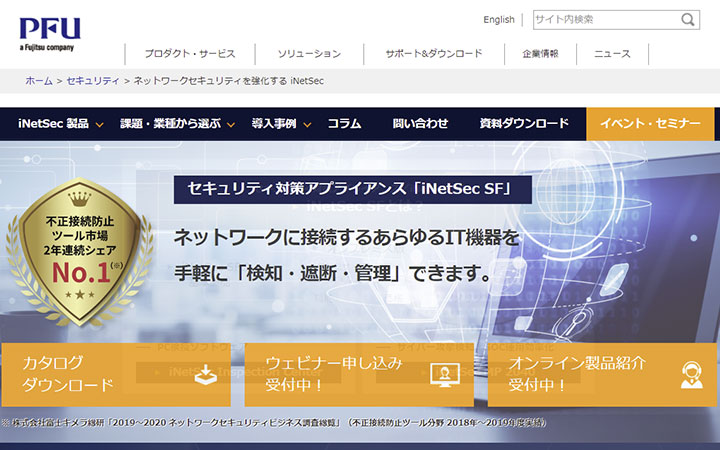
Task: Expand the 課題・業種から選ぶ dropdown
Action: click(177, 124)
